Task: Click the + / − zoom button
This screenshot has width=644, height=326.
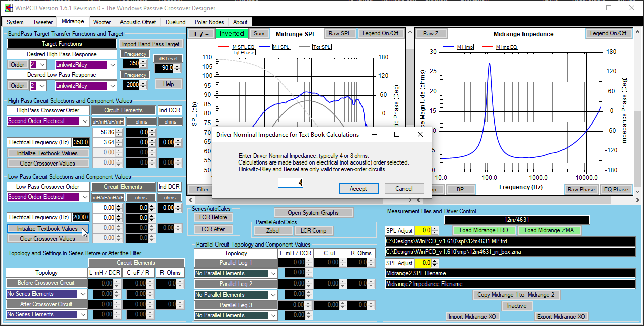Action: coord(200,34)
